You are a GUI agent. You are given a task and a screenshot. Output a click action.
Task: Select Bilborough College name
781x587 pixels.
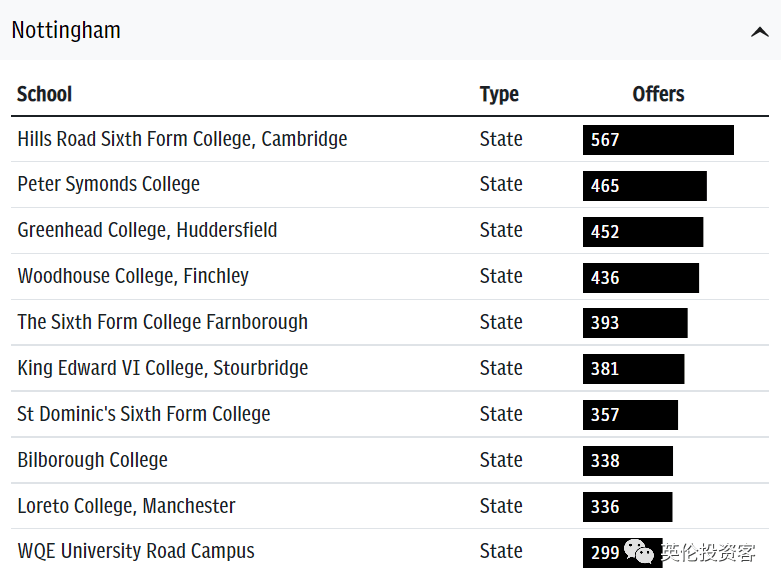coord(92,460)
